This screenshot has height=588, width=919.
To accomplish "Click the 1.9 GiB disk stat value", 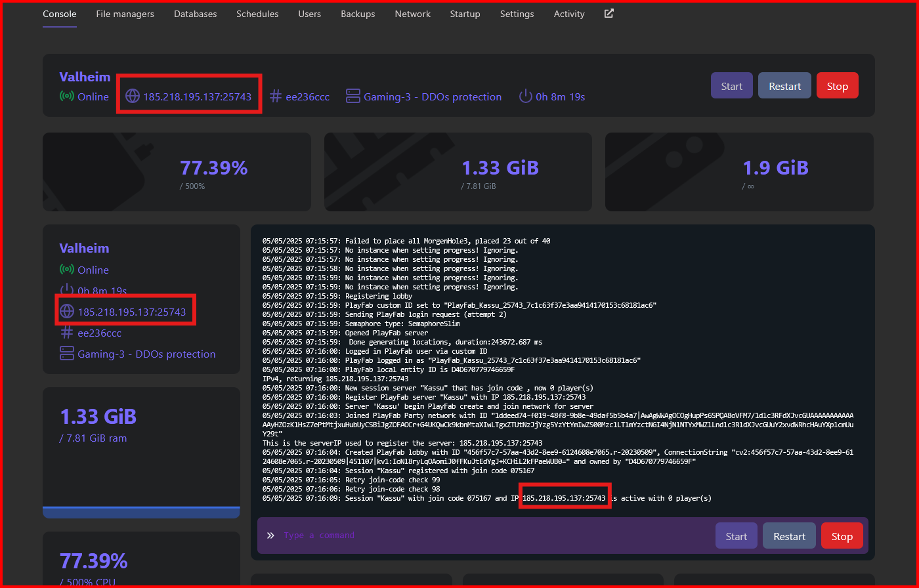I will coord(775,167).
